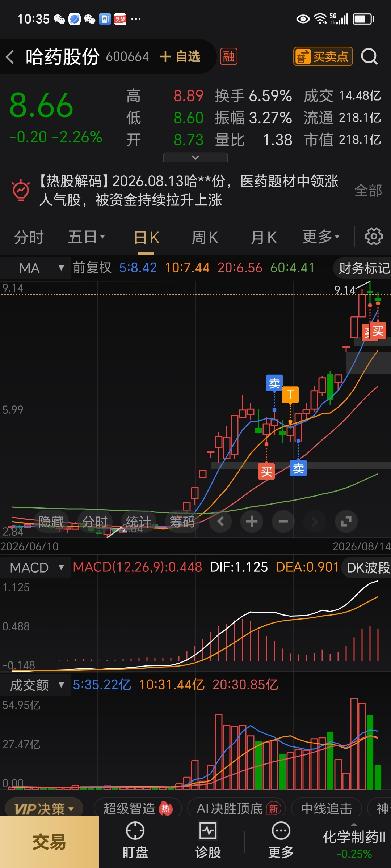The height and width of the screenshot is (868, 391).
Task: Tap the red 买 marker near 9.14 peak
Action: (378, 331)
